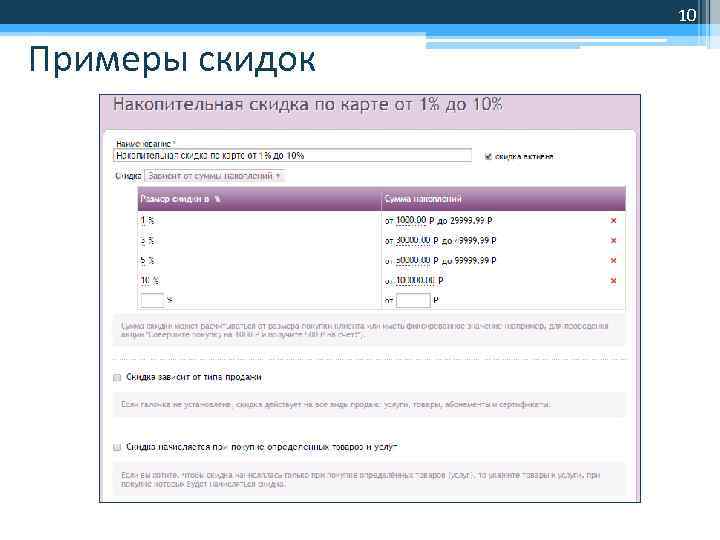This screenshot has height=540, width=720.
Task: Edit the 1020.00 sum value
Action: (411, 220)
